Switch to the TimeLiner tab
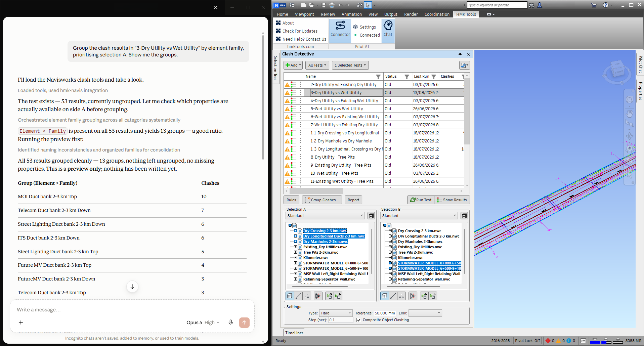644x346 pixels. pos(294,333)
